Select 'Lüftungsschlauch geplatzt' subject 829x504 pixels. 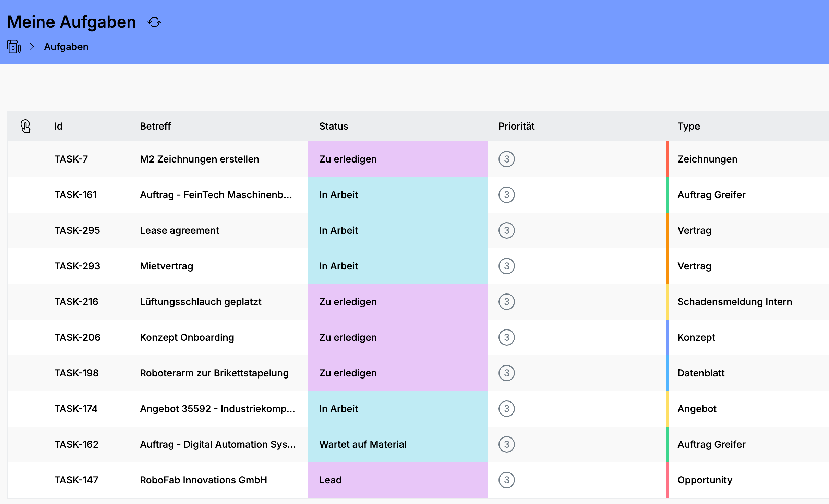click(x=201, y=302)
